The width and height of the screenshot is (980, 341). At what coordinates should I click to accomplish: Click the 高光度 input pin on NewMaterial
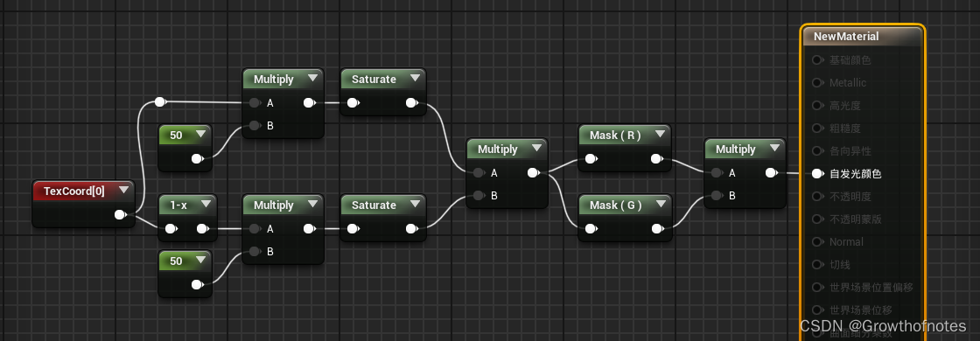click(x=817, y=106)
